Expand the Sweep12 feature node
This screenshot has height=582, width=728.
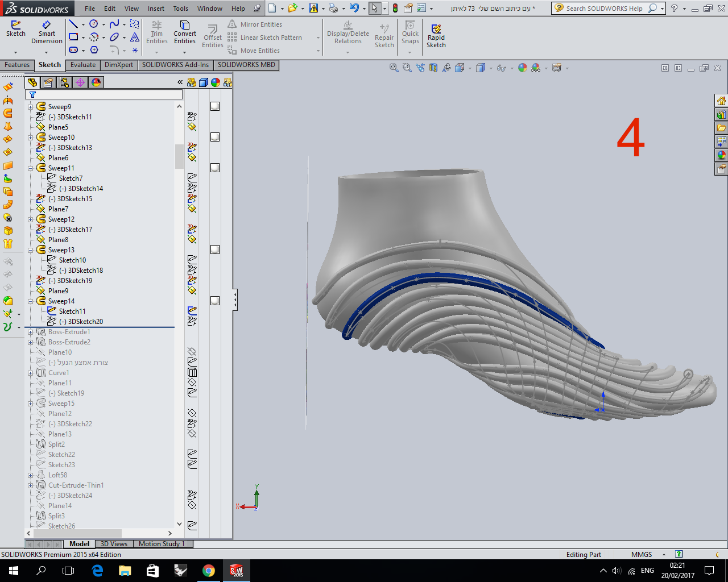coord(31,219)
